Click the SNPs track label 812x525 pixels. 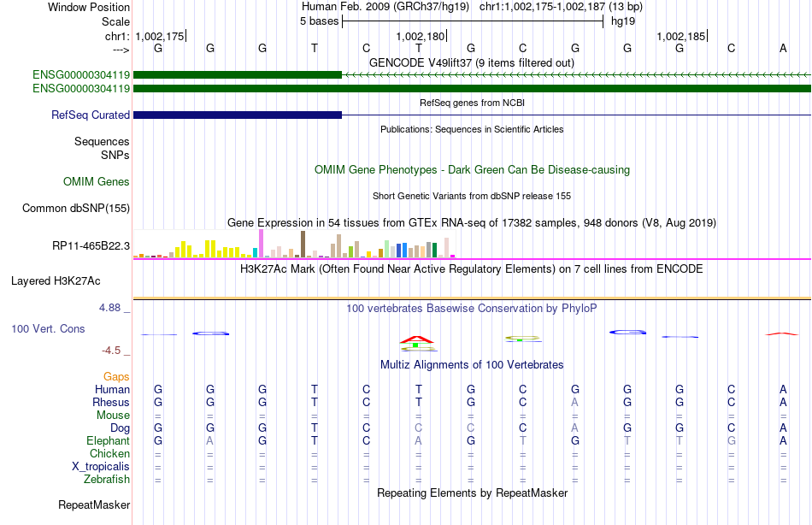coord(115,155)
